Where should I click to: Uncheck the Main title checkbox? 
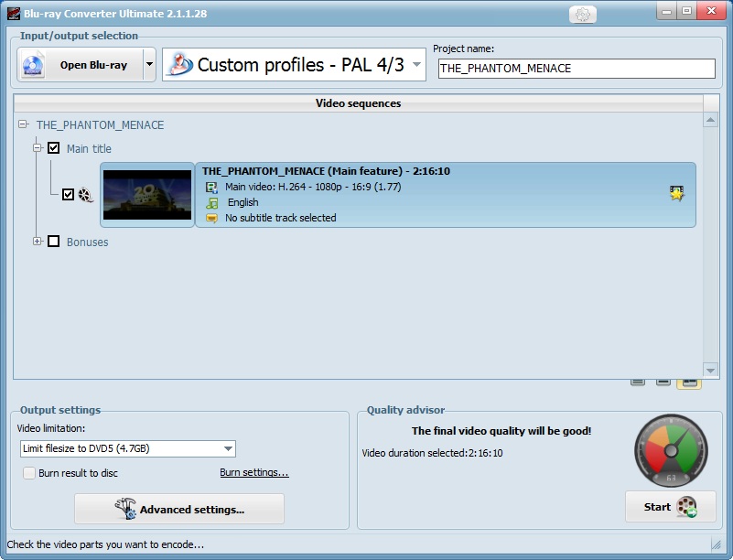pyautogui.click(x=54, y=148)
